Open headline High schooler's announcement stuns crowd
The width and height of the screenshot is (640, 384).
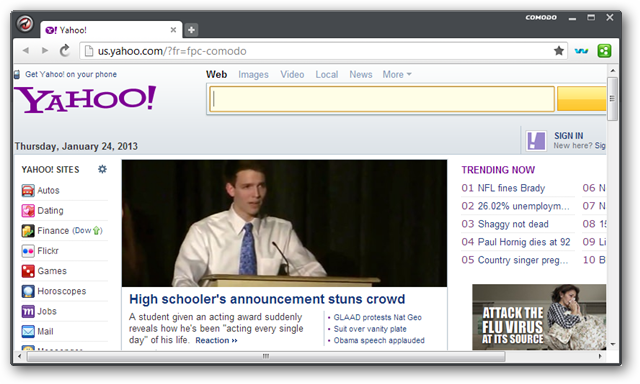point(267,299)
